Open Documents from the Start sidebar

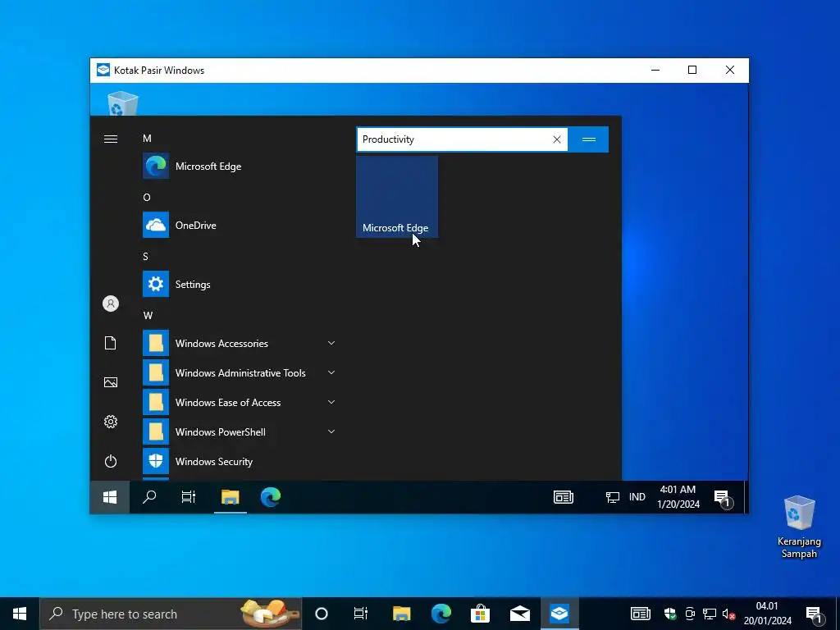pos(111,343)
